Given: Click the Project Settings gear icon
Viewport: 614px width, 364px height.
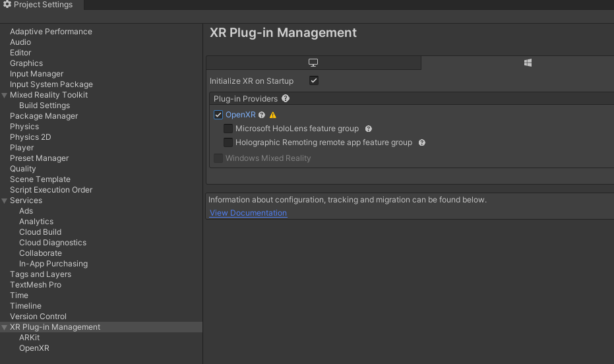Looking at the screenshot, I should coord(7,5).
